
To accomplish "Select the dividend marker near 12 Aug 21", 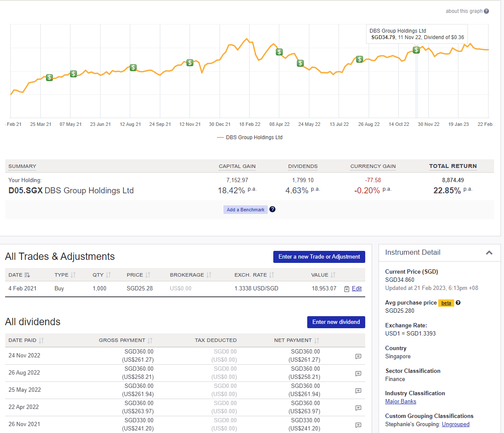I will (x=133, y=67).
